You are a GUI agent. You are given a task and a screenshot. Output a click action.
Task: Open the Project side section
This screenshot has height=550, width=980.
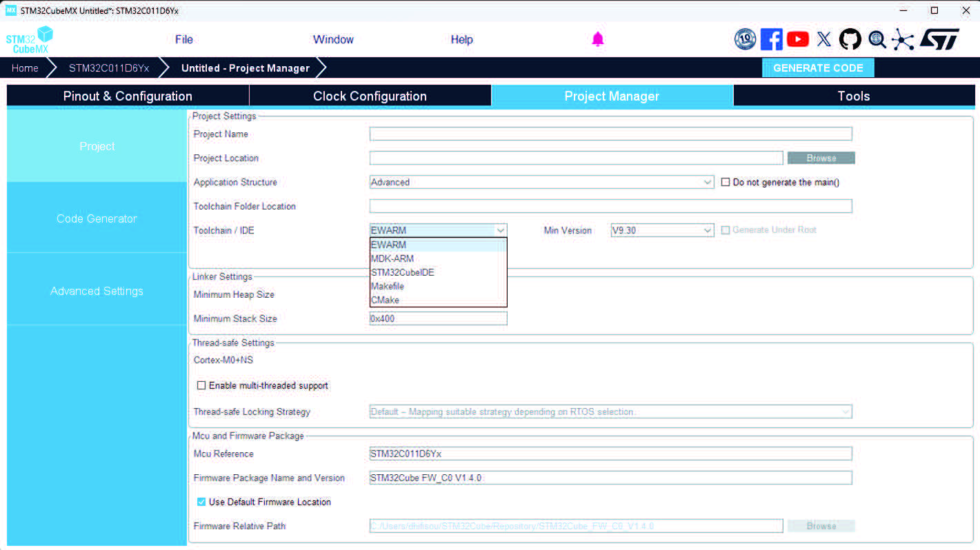click(x=97, y=146)
